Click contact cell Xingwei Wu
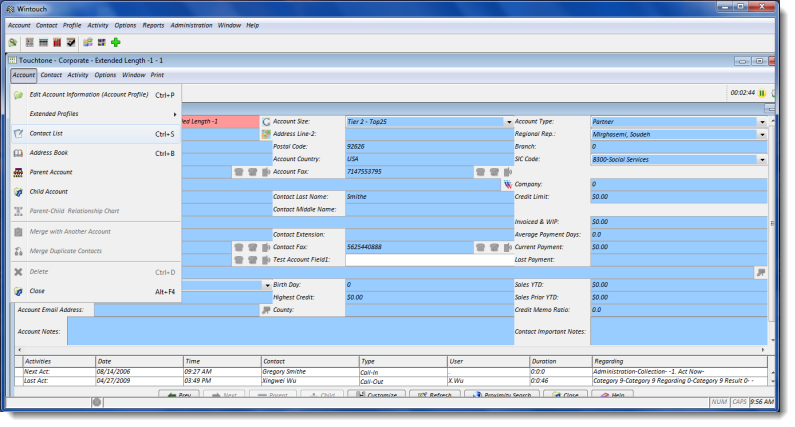The image size is (795, 427). point(310,381)
